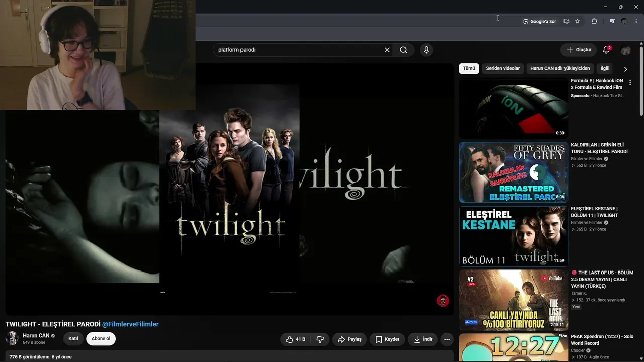Screen dimensions: 644x362
Task: Open the YouTube notifications bell
Action: [x=606, y=50]
